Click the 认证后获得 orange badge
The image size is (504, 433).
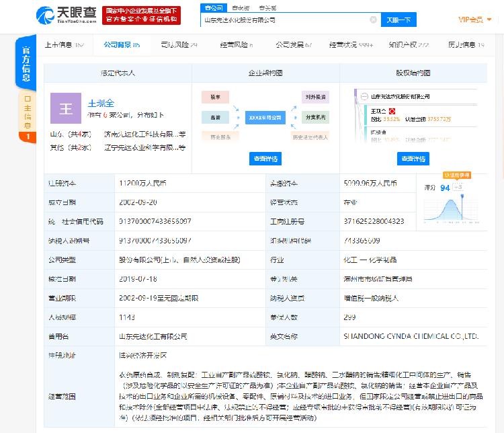[x=457, y=175]
